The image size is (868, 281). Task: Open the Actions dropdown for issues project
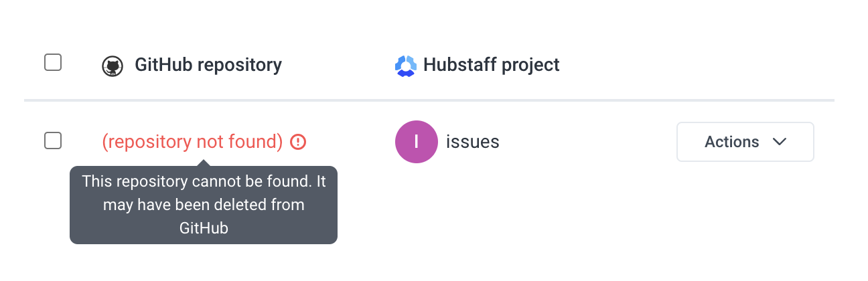745,142
